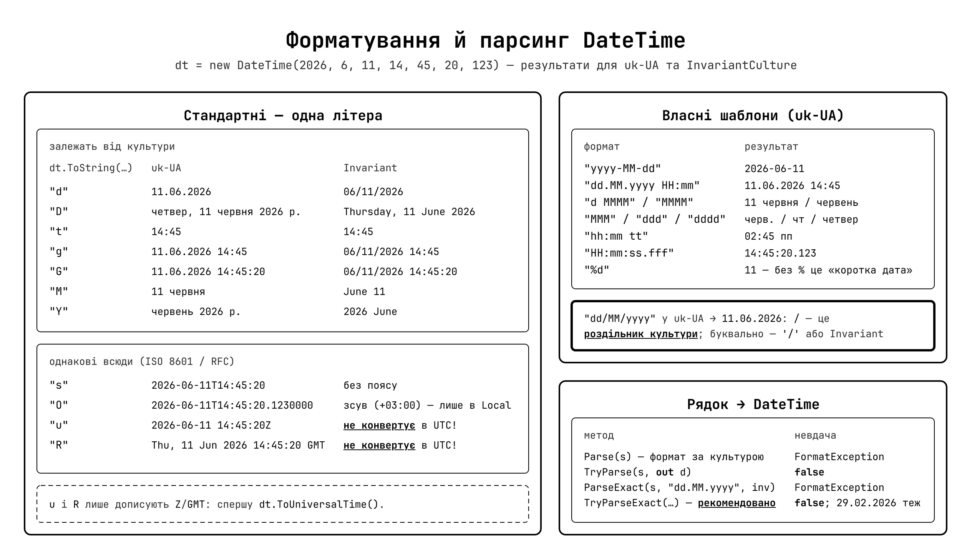The width and height of the screenshot is (972, 560).
Task: Click the subtitle with 'new DateTime(2026, 6, 11, 14, 45, 20, 123)'
Action: pyautogui.click(x=485, y=65)
